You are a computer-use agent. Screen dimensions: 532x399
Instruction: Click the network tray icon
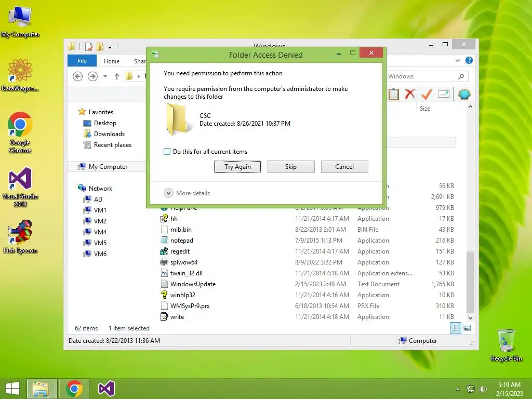(x=471, y=389)
